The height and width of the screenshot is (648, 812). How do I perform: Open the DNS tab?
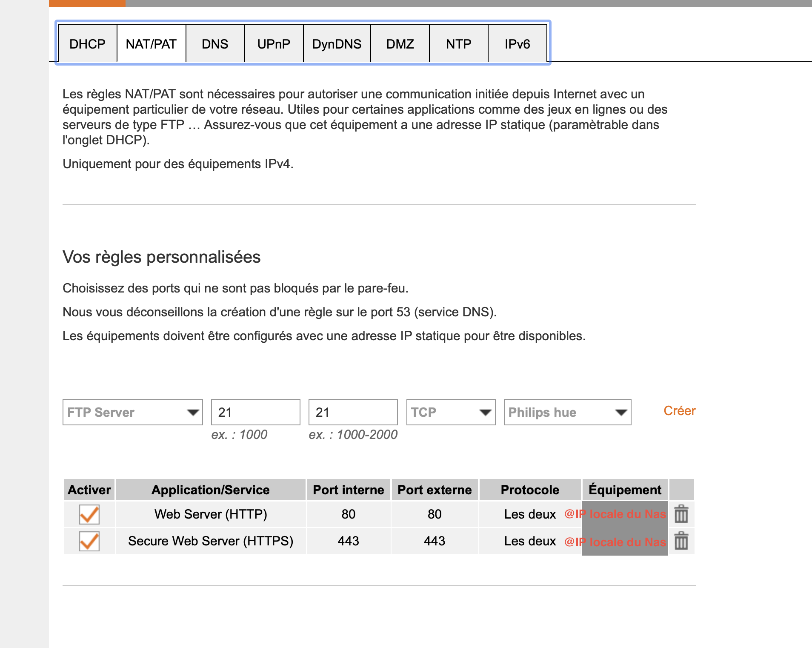[215, 44]
